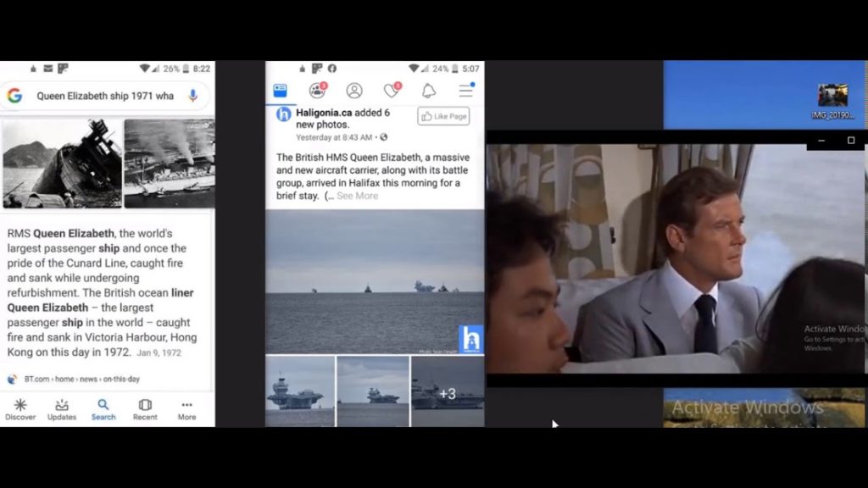Open first small aircraft carrier photo
The height and width of the screenshot is (488, 868).
300,391
